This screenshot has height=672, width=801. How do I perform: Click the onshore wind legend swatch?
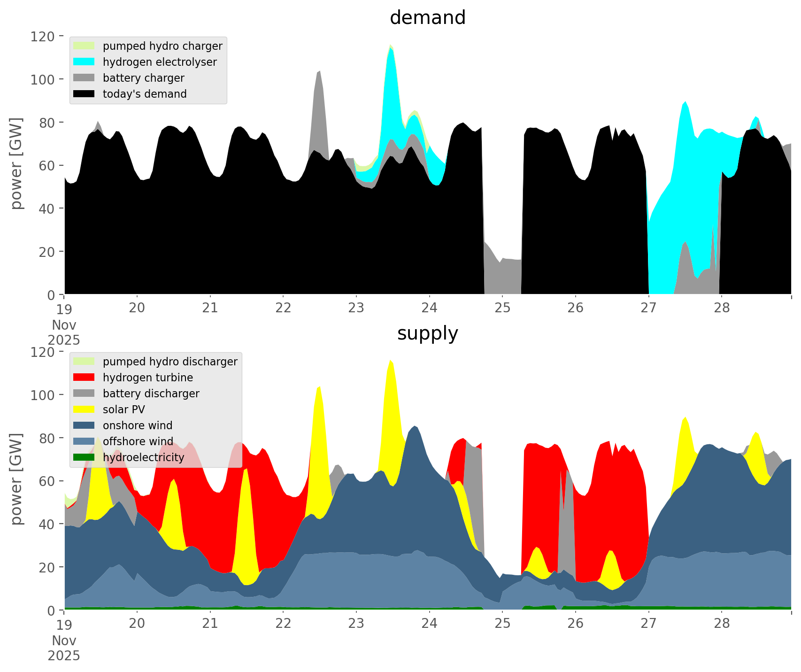[84, 425]
